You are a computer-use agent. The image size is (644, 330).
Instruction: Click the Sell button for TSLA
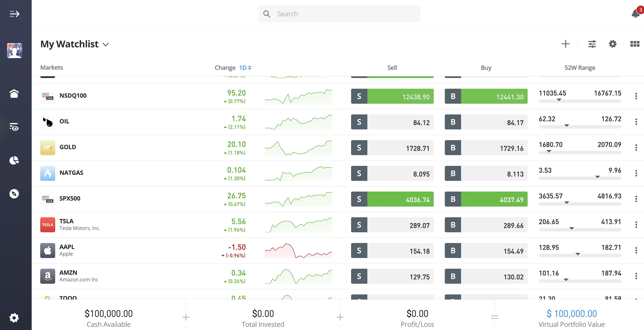[x=392, y=225]
